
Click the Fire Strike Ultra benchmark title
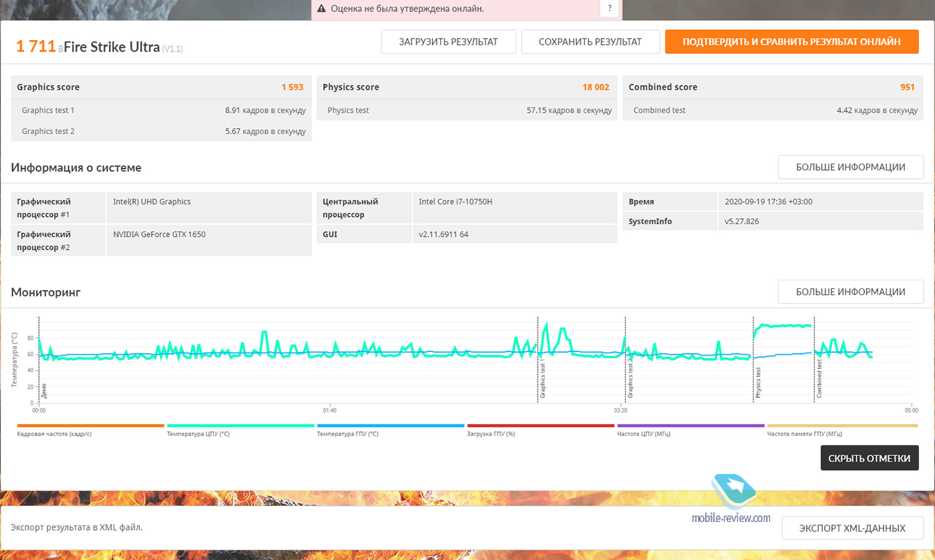coord(112,47)
